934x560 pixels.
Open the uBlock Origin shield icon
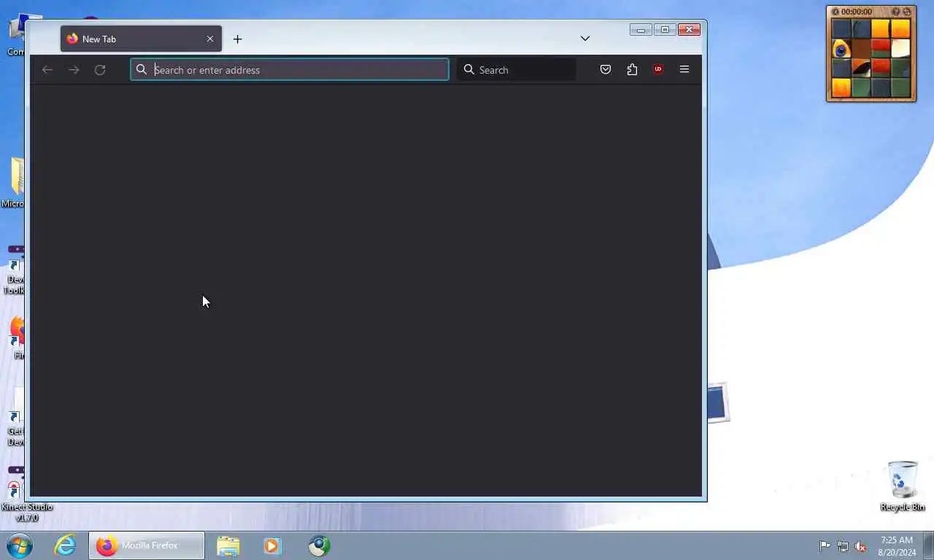(x=658, y=69)
